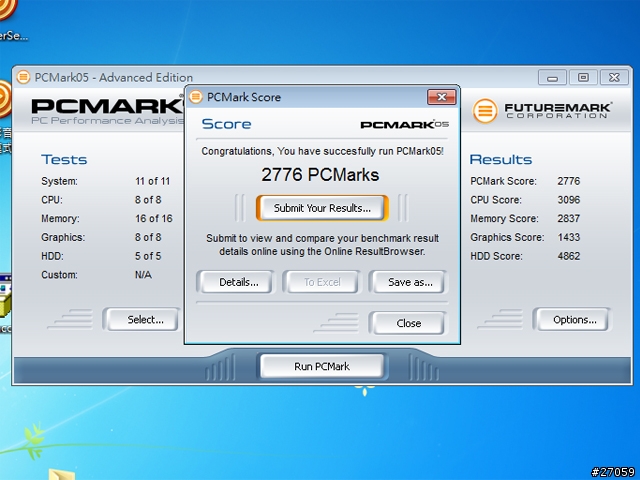Click the Memory Score value 2837
Image resolution: width=640 pixels, height=480 pixels.
(569, 218)
